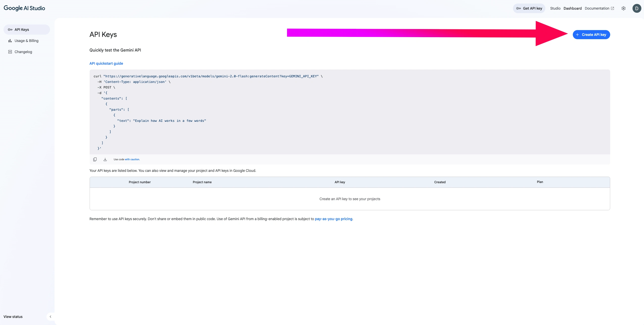Switch to Dashboard tab
644x325 pixels.
(572, 8)
